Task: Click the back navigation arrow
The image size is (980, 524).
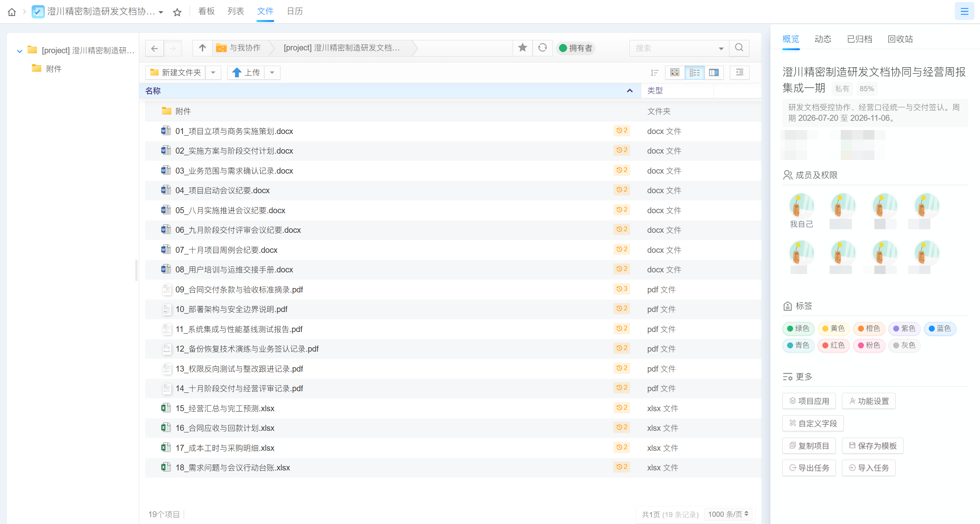Action: (x=154, y=48)
